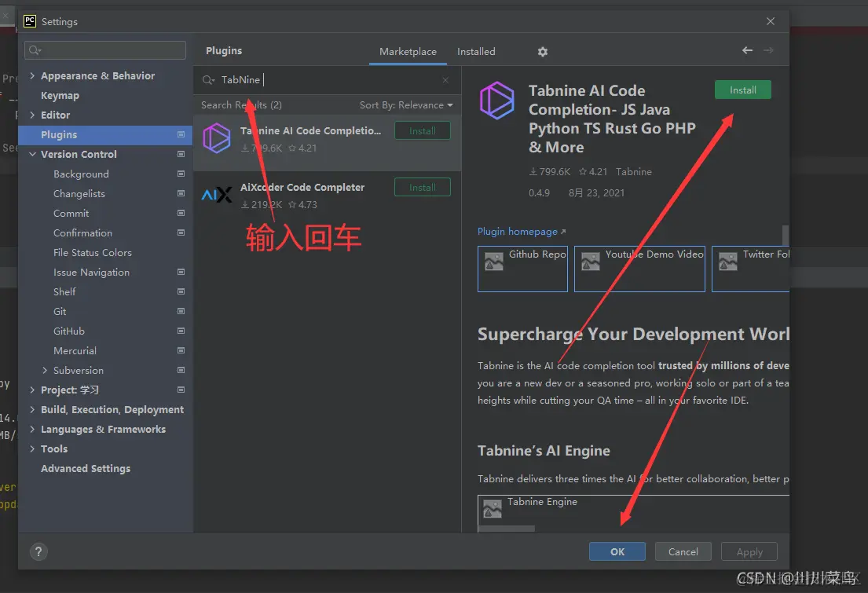868x593 pixels.
Task: Select Commit under Version Control
Action: pos(71,213)
